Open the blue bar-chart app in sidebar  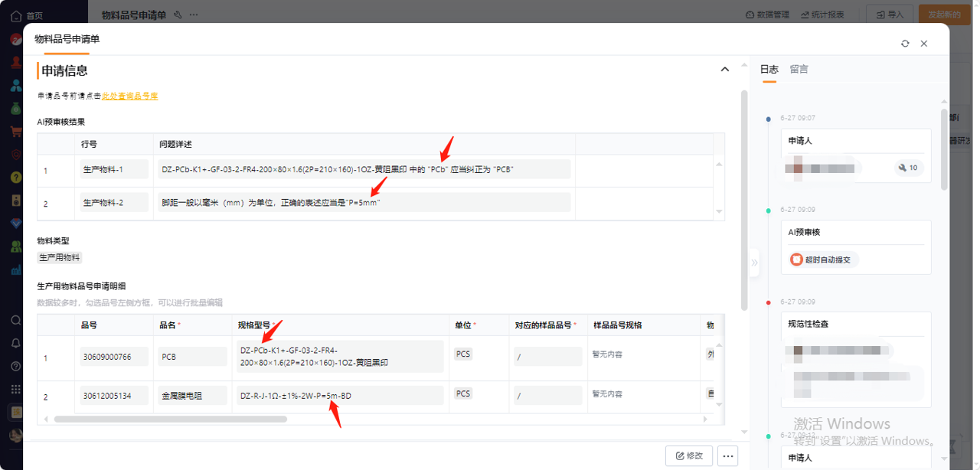pos(15,269)
